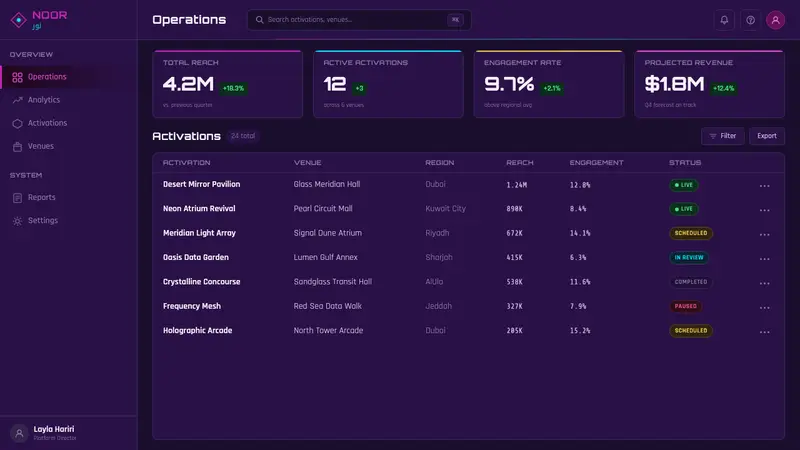Open the Projected Revenue stat card
800x450 pixels.
click(709, 84)
